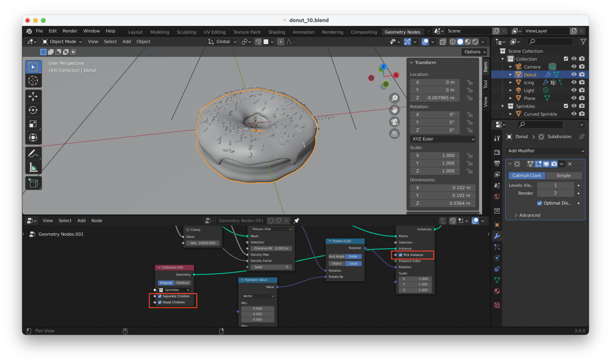Open the Add Modifier dropdown
This screenshot has width=611, height=364.
point(545,151)
